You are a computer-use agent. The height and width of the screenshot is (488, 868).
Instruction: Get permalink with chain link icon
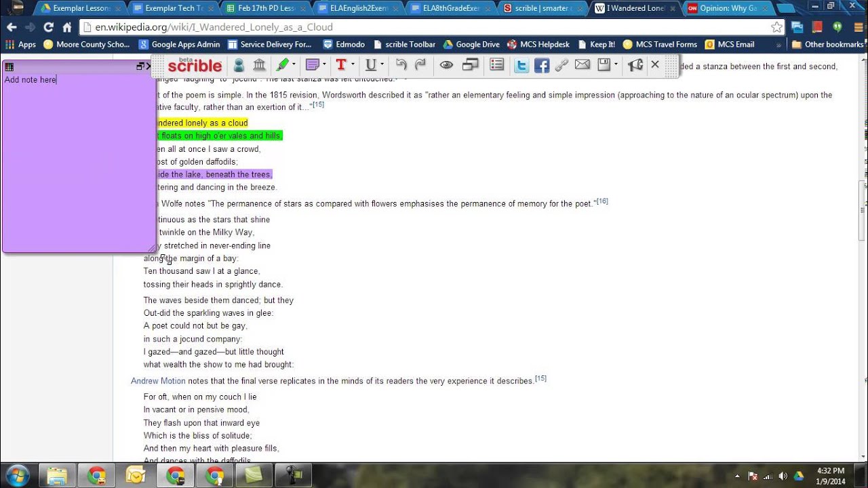point(561,65)
